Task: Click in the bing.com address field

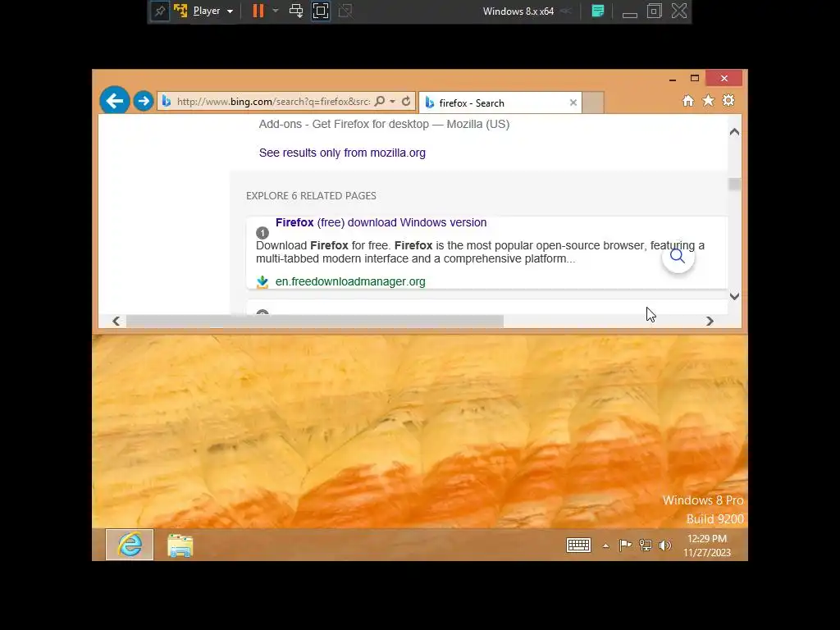Action: (273, 101)
